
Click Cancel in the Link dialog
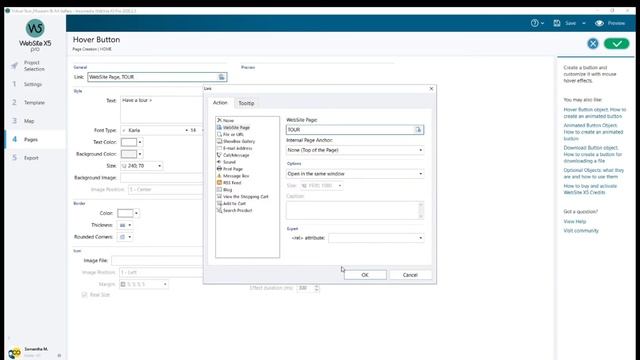coord(410,275)
